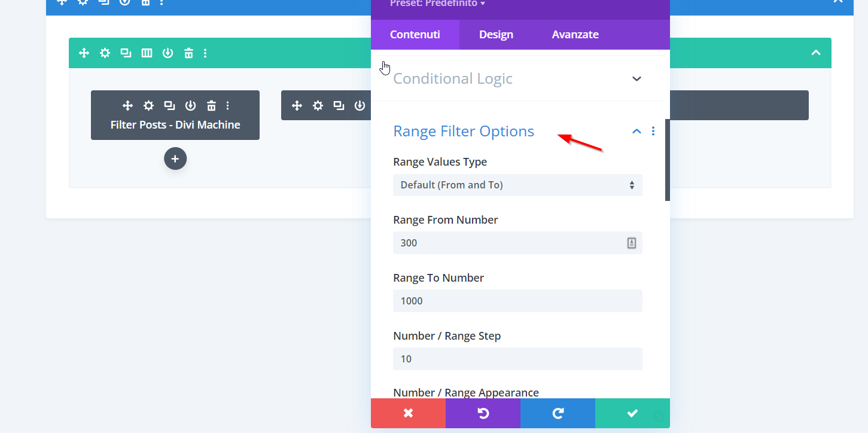Click the move icon on green row bar

click(x=84, y=53)
